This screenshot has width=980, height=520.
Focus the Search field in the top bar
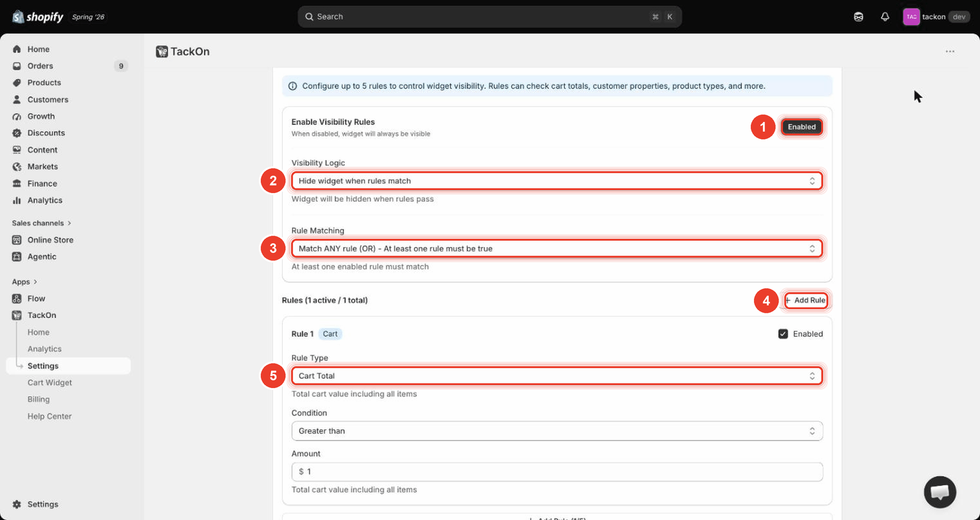489,17
